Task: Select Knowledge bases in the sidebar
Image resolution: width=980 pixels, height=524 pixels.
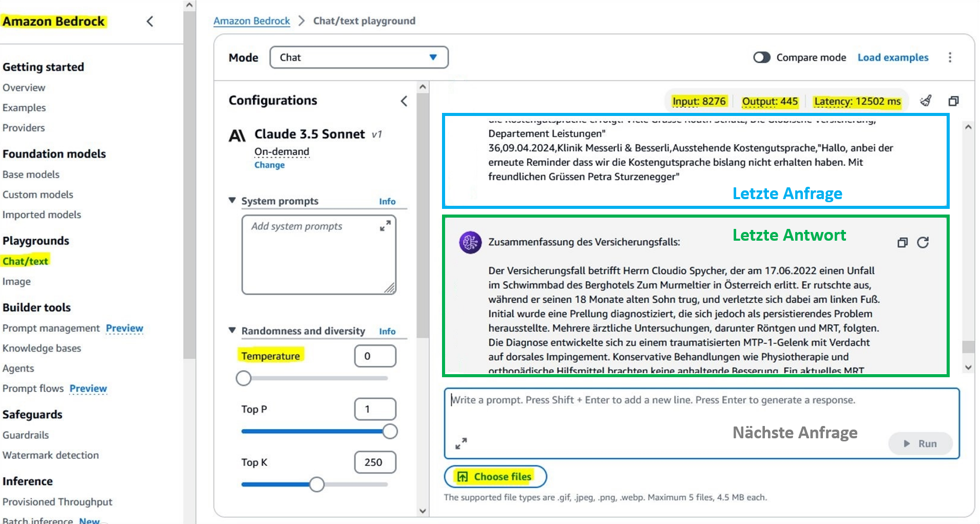Action: coord(43,348)
